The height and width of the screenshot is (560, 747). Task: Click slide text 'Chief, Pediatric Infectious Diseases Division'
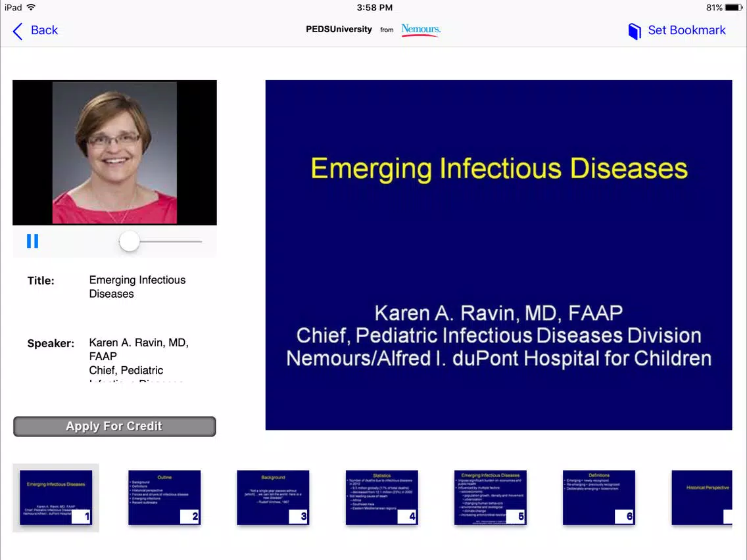point(499,336)
